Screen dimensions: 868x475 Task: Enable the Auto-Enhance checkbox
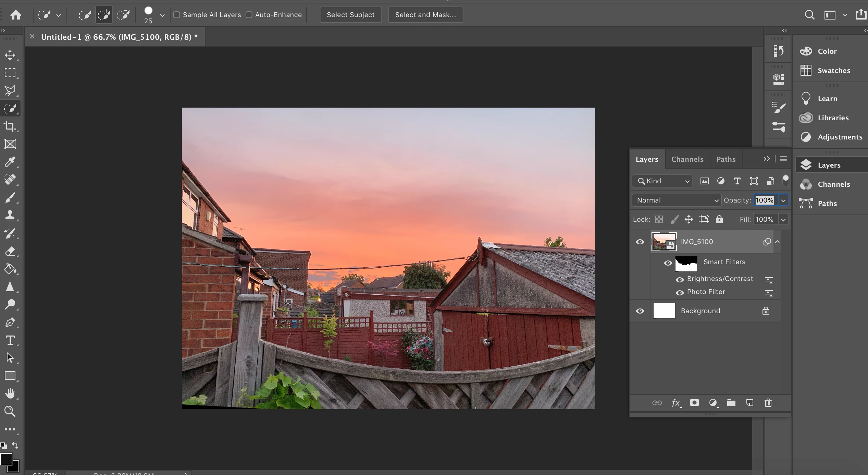click(249, 15)
